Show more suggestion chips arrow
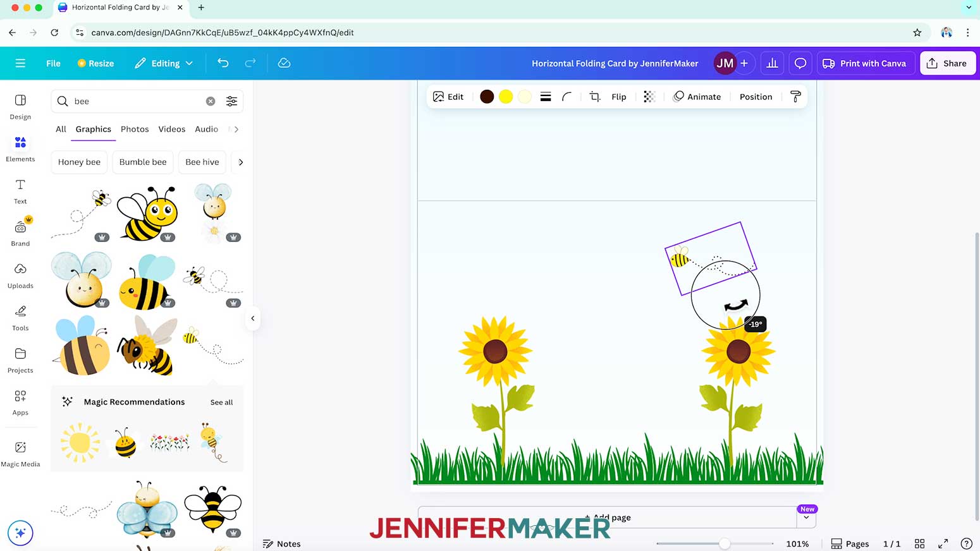The image size is (980, 551). (241, 162)
